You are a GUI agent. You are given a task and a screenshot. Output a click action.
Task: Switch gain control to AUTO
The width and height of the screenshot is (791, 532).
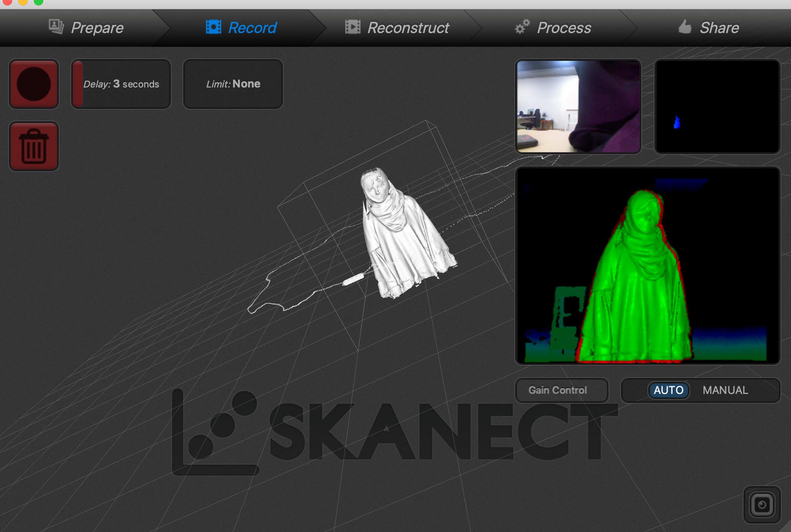point(668,390)
